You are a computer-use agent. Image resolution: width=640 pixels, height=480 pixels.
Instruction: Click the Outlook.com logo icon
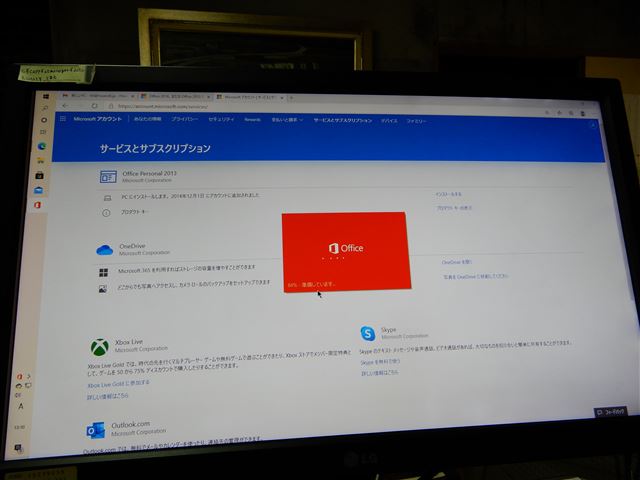pyautogui.click(x=96, y=431)
